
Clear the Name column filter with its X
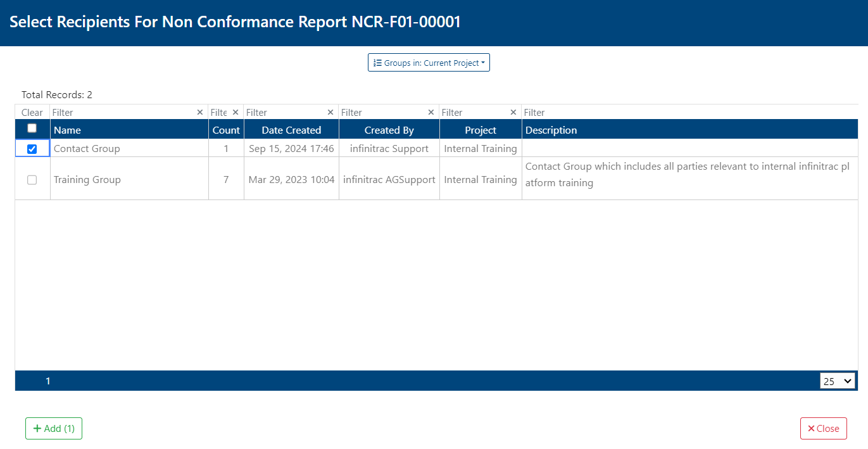pos(200,112)
